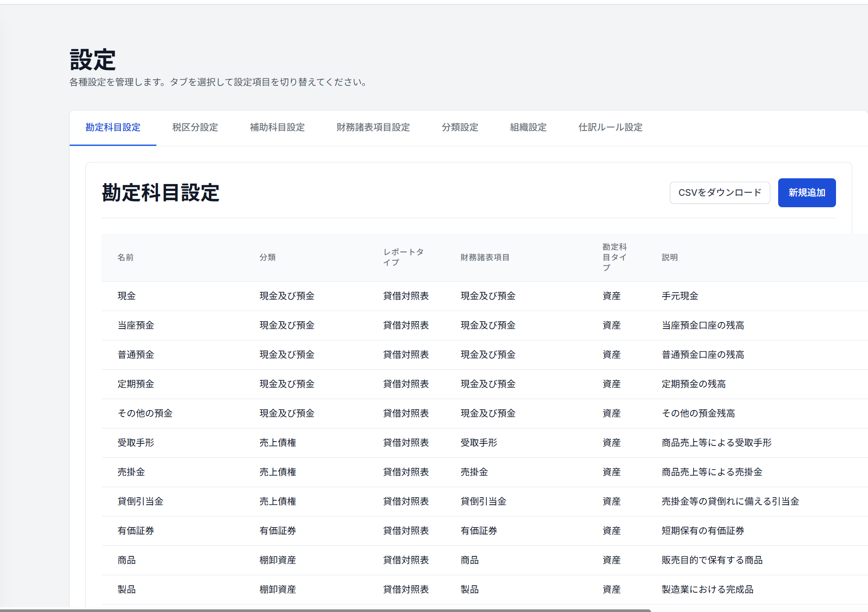Select the 製品 row in table

[x=127, y=590]
